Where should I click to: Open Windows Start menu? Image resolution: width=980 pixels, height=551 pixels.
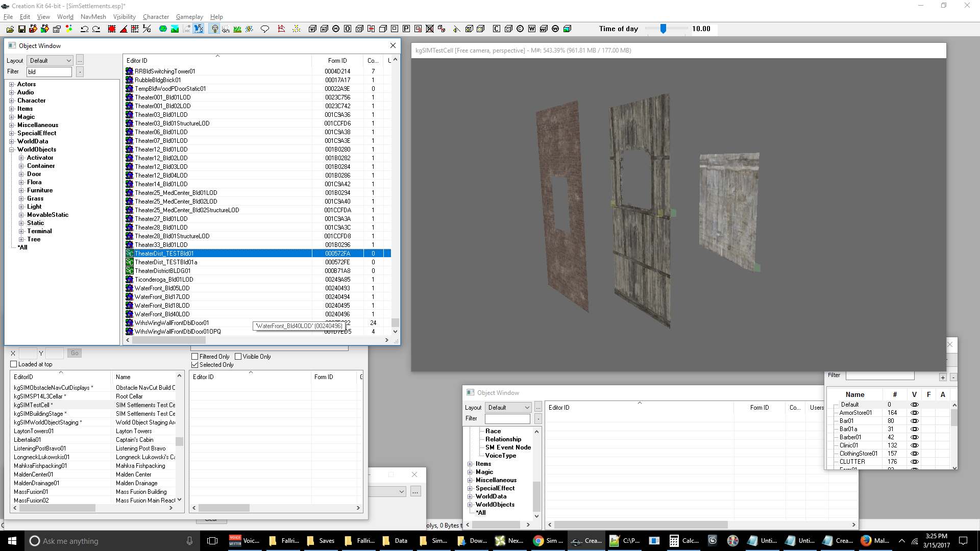tap(12, 541)
